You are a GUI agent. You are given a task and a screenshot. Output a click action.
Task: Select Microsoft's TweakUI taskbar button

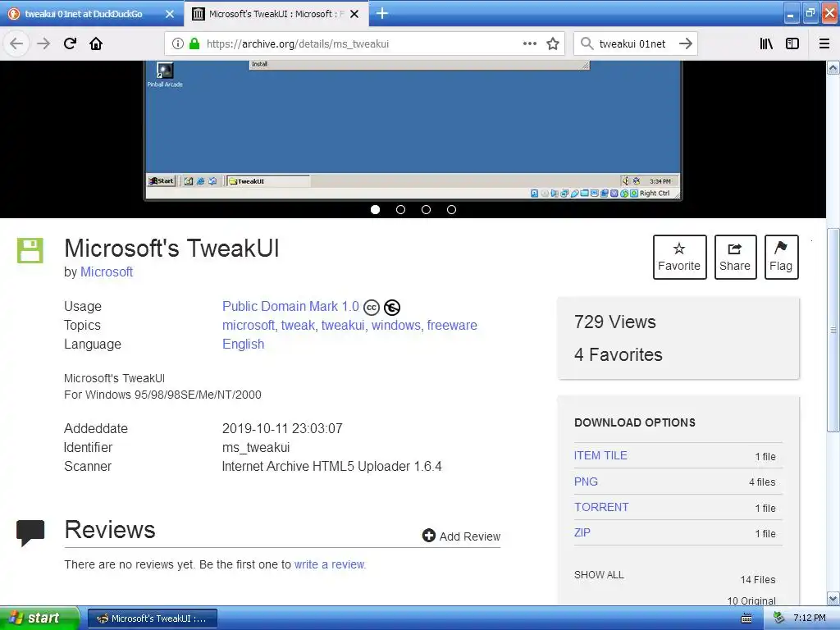tap(152, 619)
